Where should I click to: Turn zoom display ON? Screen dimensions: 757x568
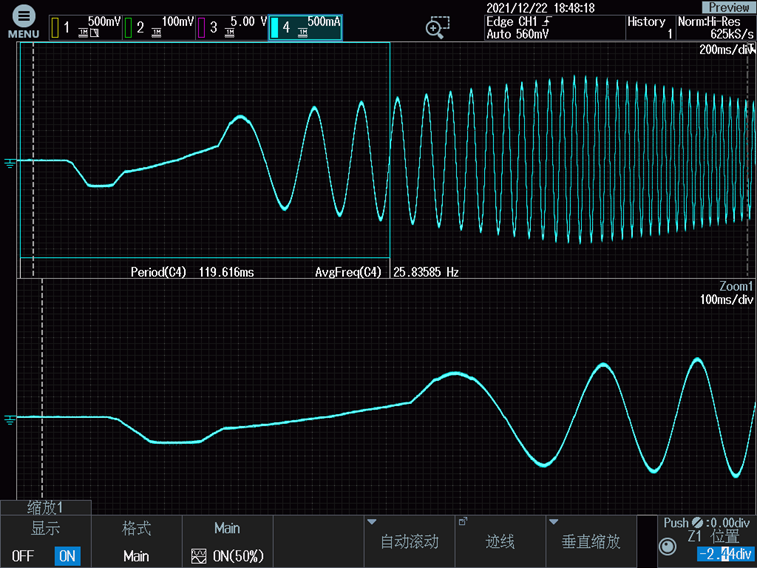[67, 555]
